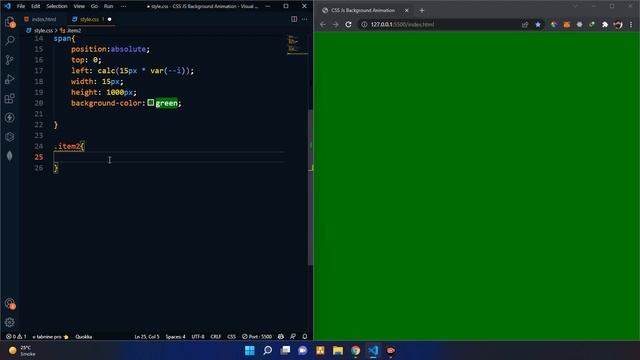Open the View menu
This screenshot has height=360, width=640.
79,6
